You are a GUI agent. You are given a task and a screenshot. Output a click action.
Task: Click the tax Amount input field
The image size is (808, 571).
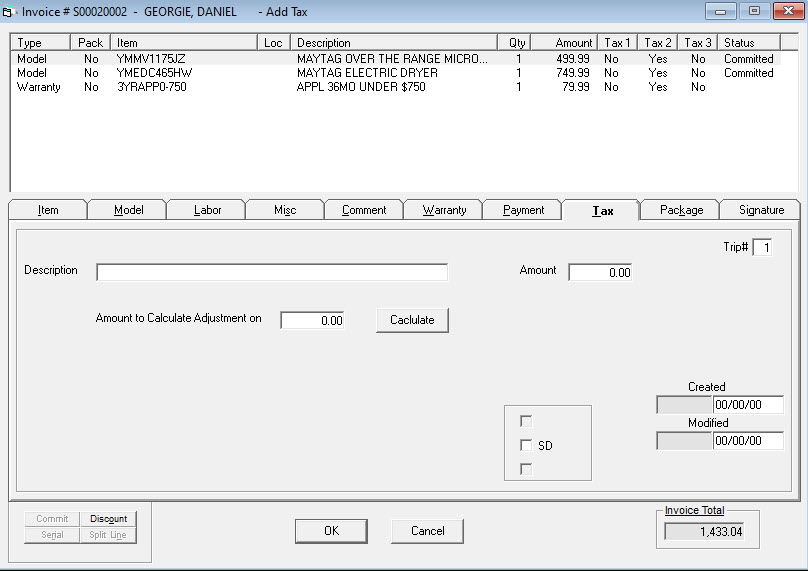coord(600,272)
